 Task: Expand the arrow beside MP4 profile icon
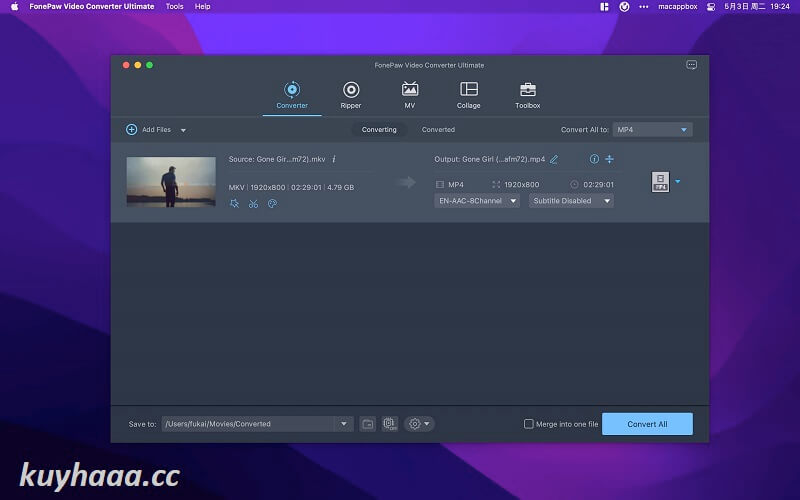(678, 181)
